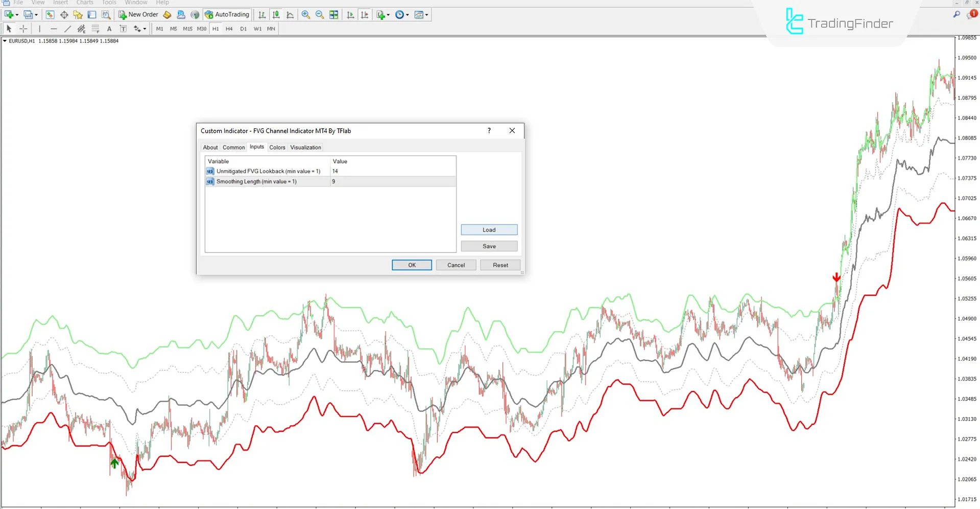Select the Draw Trendline tool
This screenshot has height=509, width=980.
[x=67, y=29]
